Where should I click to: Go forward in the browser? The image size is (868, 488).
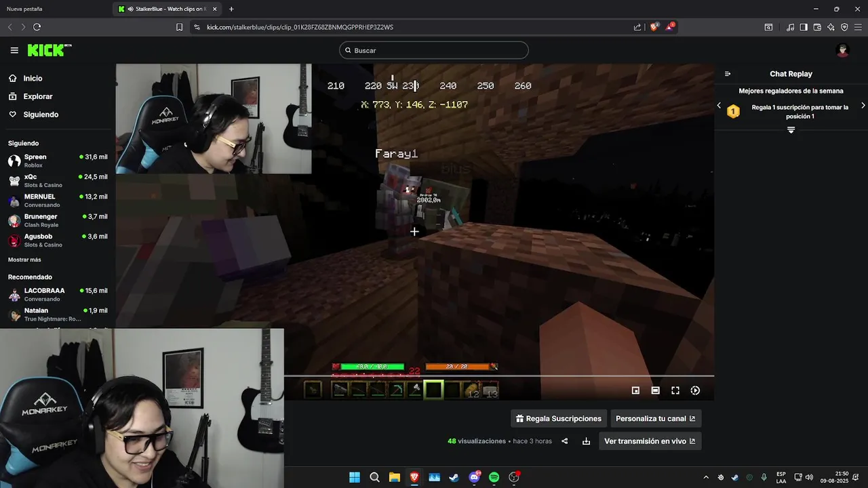[23, 27]
